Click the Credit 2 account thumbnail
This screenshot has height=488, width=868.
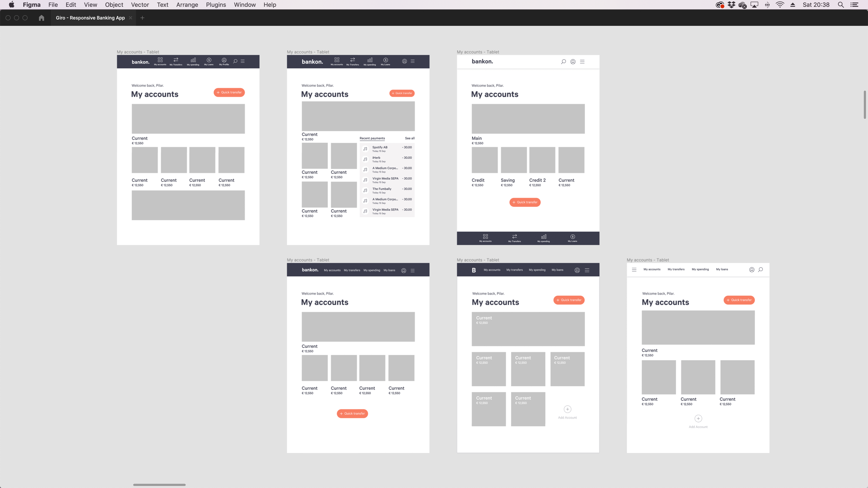542,160
